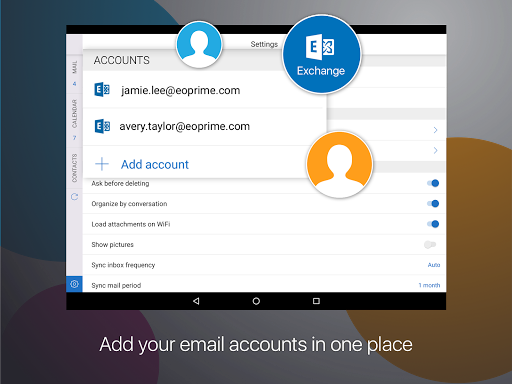
Task: Tap the Exchange icon beside avery.taylor@eoprime.com
Action: pos(102,126)
